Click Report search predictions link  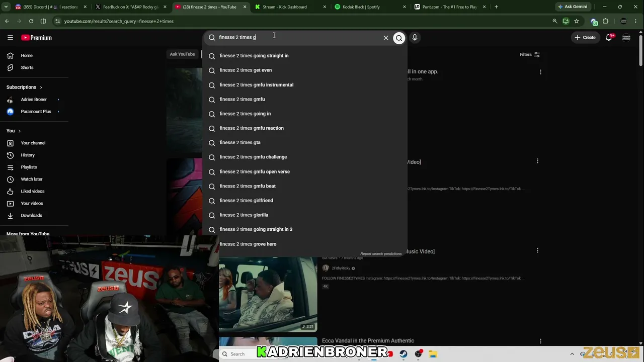[381, 254]
